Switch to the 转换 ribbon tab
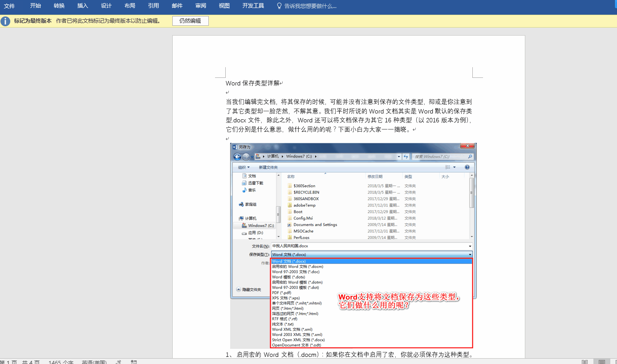 click(59, 6)
